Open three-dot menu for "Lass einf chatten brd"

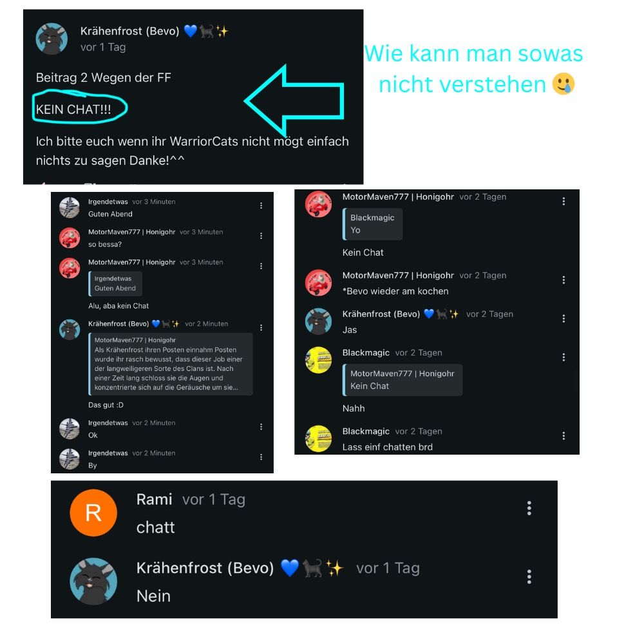563,436
